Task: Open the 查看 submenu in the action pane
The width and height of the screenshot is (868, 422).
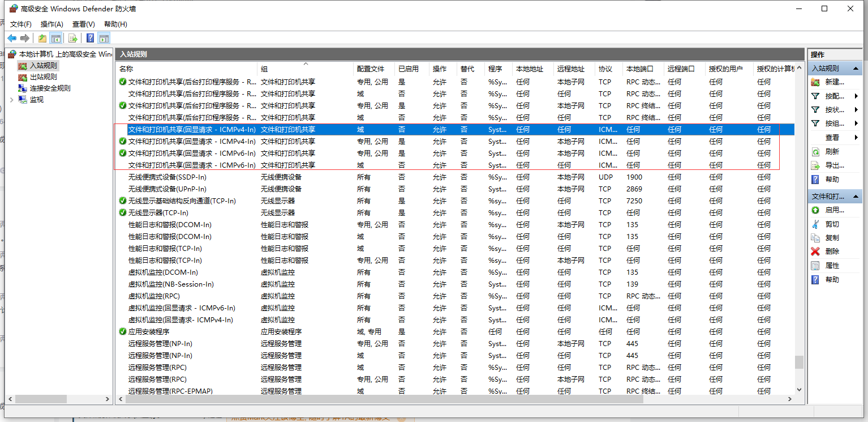Action: pyautogui.click(x=835, y=138)
